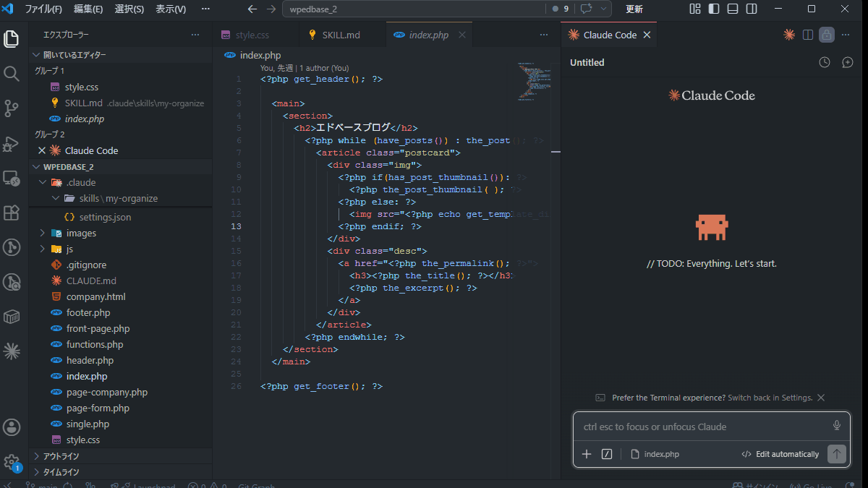Open slash commands button in Claude input

pyautogui.click(x=607, y=454)
